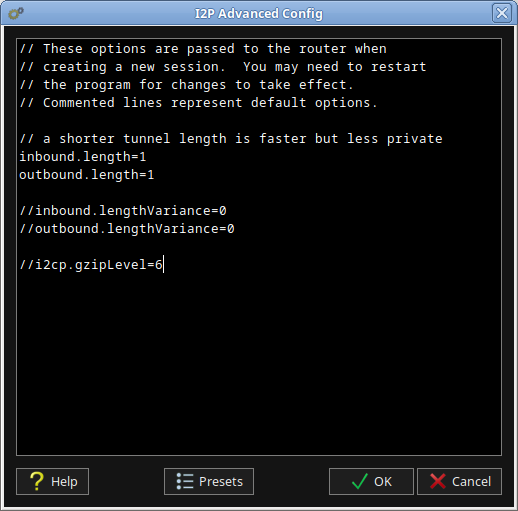The height and width of the screenshot is (511, 518).
Task: Click the "Commented lines represent default options" line
Action: [198, 103]
